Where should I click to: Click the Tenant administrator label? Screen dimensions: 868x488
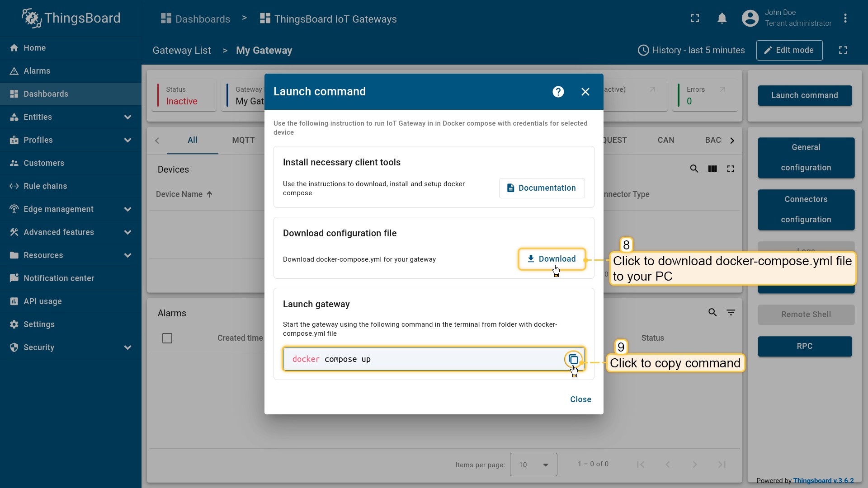(x=798, y=23)
